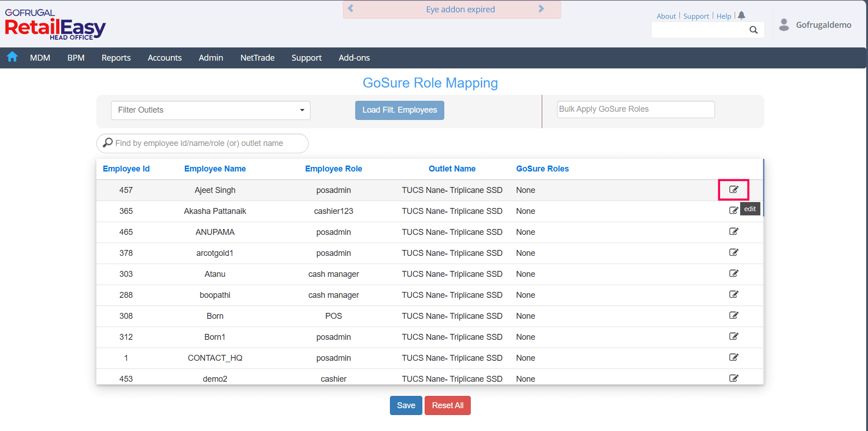Click the Save button
The width and height of the screenshot is (868, 431).
[405, 405]
